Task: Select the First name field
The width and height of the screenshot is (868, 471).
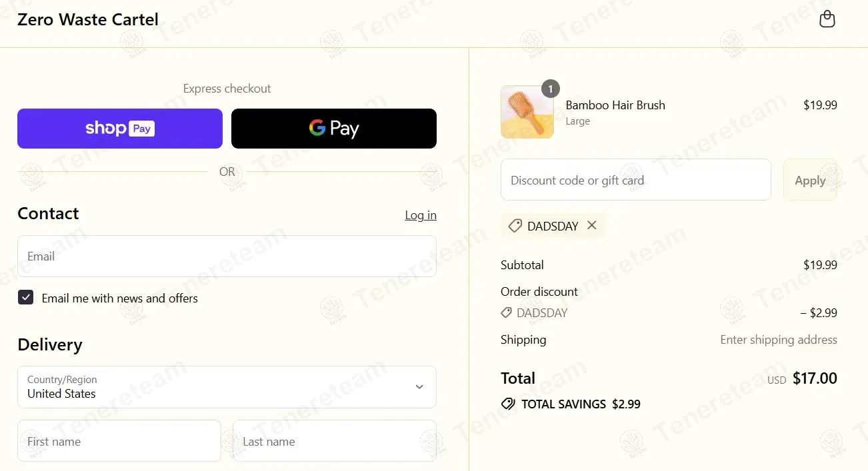Action: [x=119, y=441]
